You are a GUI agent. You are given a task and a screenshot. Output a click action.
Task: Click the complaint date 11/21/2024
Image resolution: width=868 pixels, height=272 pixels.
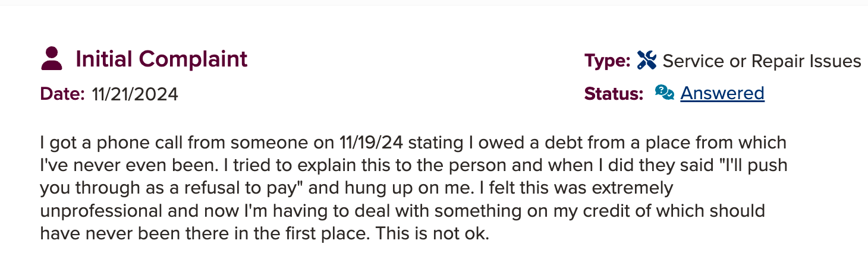[135, 94]
